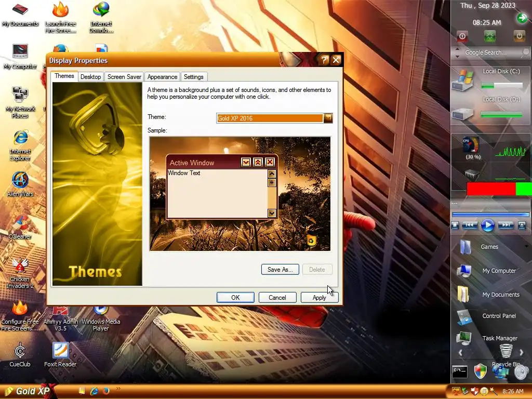The height and width of the screenshot is (399, 532).
Task: Click the RAM chip icon in the sidebar
Action: [x=472, y=175]
